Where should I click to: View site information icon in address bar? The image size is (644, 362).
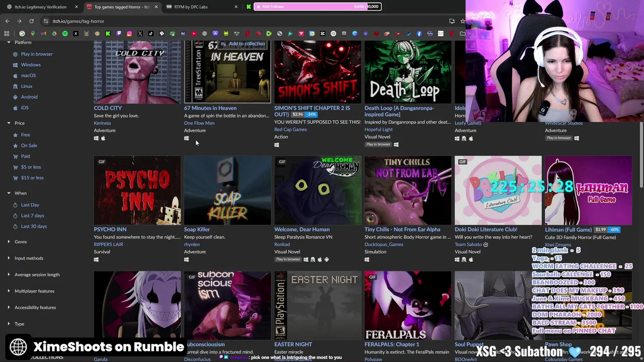pyautogui.click(x=46, y=21)
